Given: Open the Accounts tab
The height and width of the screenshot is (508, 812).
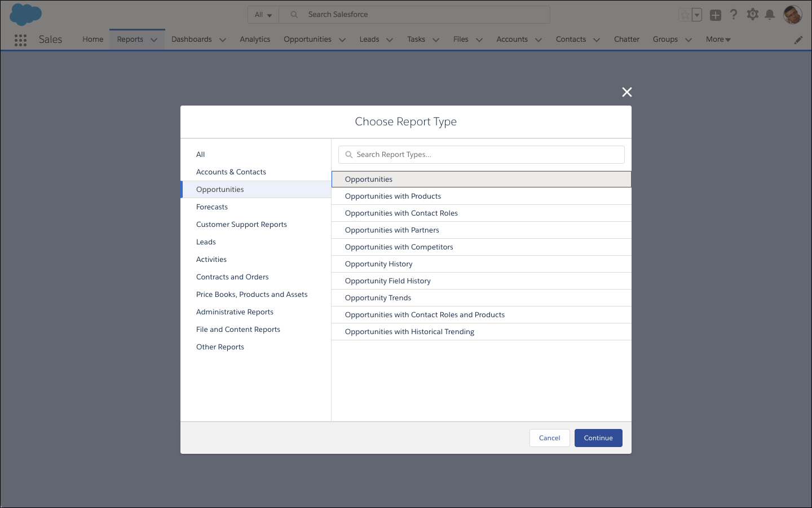Looking at the screenshot, I should (512, 40).
